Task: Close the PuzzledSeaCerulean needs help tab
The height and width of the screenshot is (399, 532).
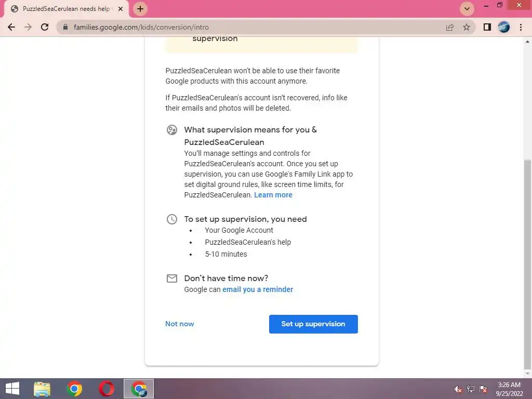Action: click(121, 9)
